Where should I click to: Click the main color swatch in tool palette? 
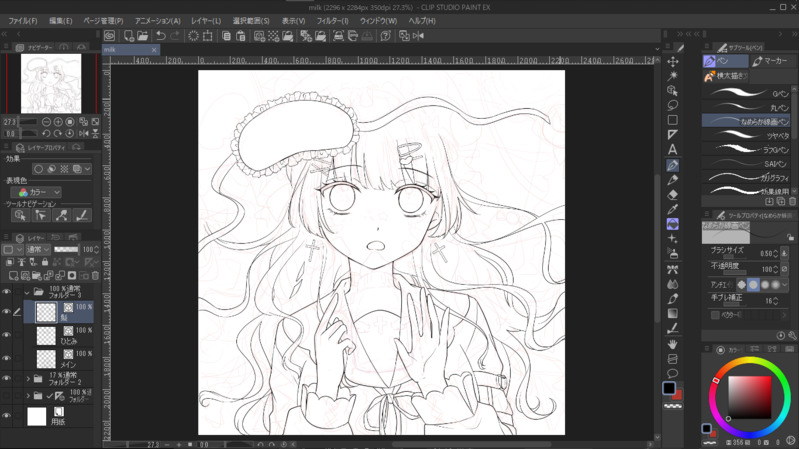tap(669, 388)
